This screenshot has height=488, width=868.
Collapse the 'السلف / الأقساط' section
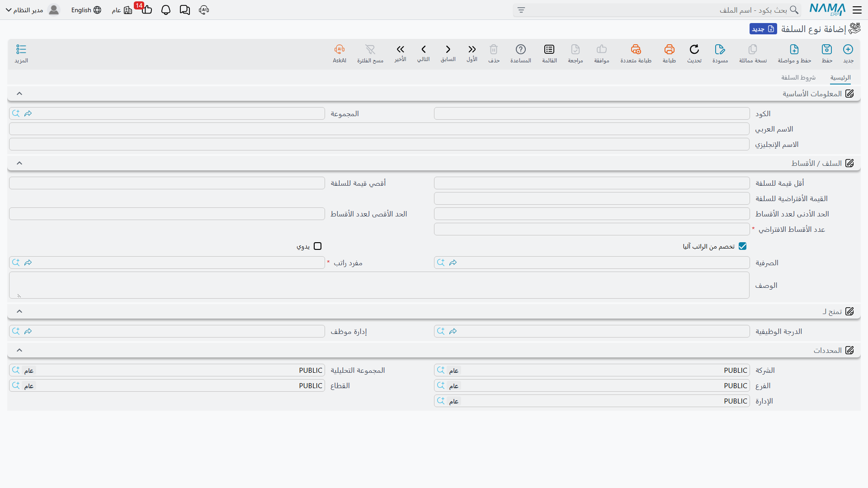(x=19, y=163)
